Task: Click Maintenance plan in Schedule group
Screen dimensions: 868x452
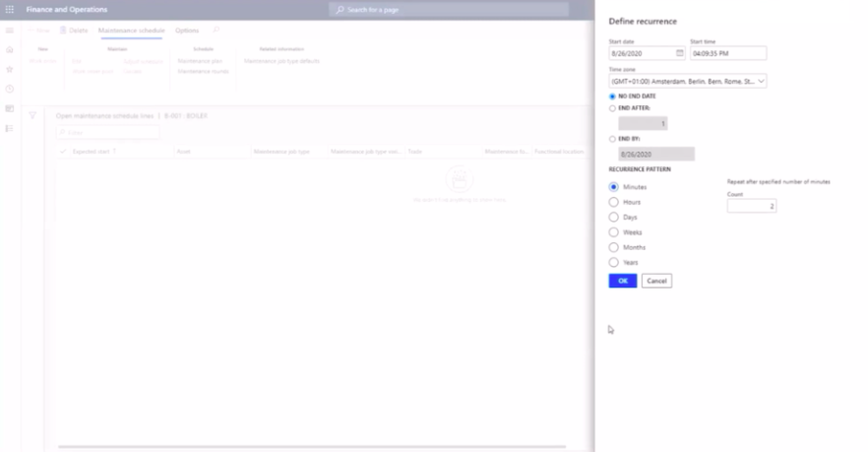Action: pyautogui.click(x=200, y=61)
